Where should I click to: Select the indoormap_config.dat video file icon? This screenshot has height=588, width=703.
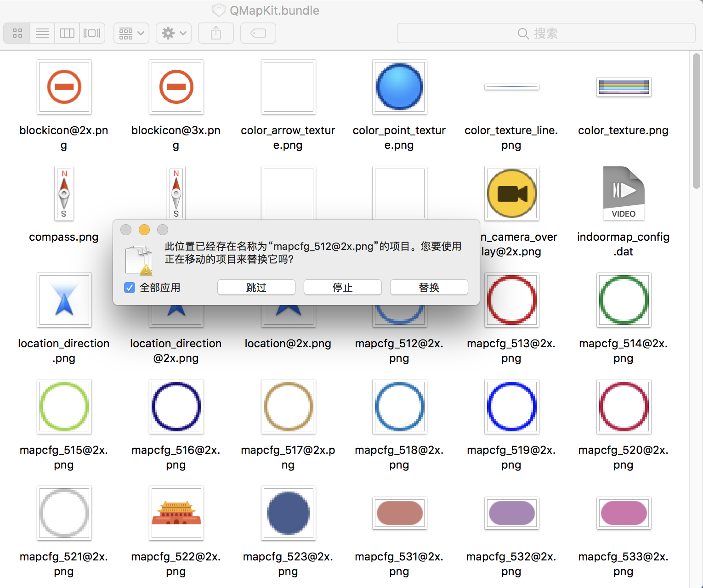tap(624, 193)
